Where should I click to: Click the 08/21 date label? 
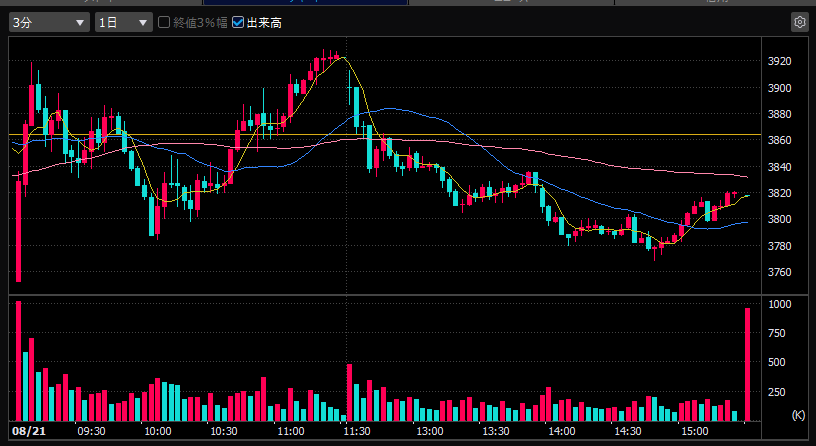[29, 431]
